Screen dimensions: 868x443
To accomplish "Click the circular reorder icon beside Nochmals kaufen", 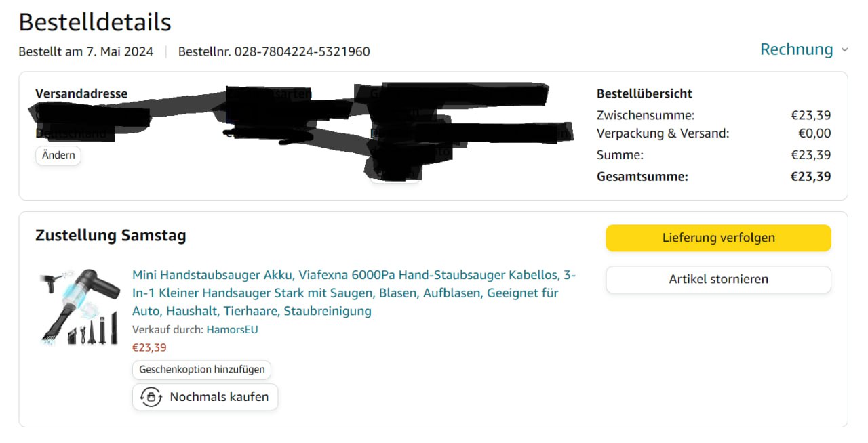I will [x=151, y=397].
